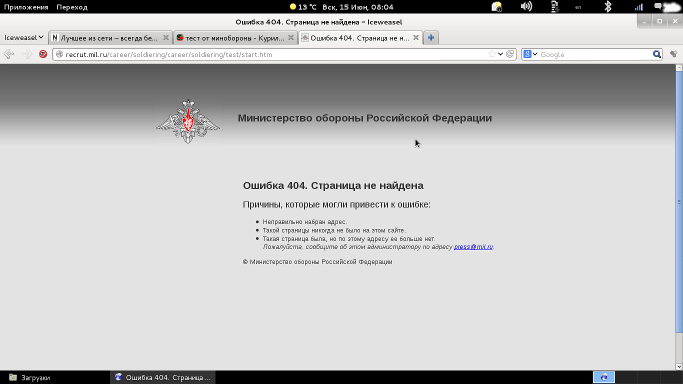Viewport: 683px width, 384px height.
Task: Click the globe site identity icon
Action: (60, 54)
